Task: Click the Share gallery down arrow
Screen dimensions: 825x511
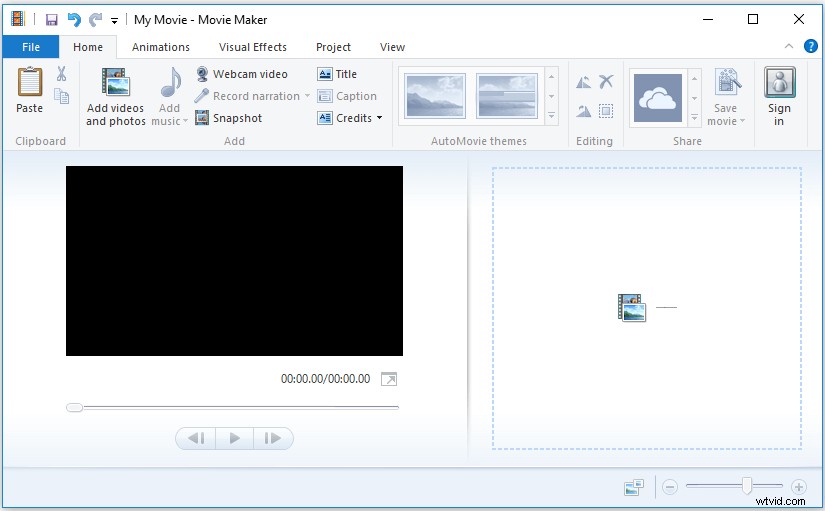Action: pos(695,98)
